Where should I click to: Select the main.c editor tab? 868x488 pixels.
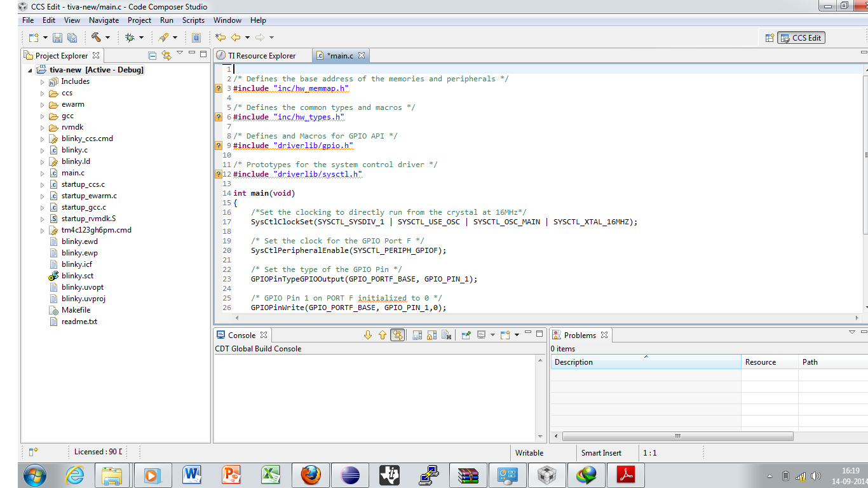[340, 56]
